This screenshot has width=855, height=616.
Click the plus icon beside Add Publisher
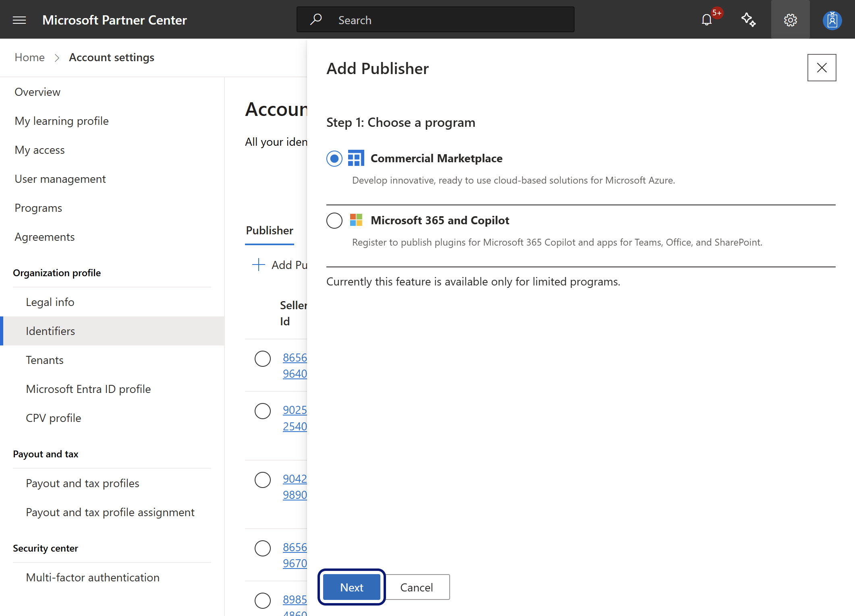point(258,265)
